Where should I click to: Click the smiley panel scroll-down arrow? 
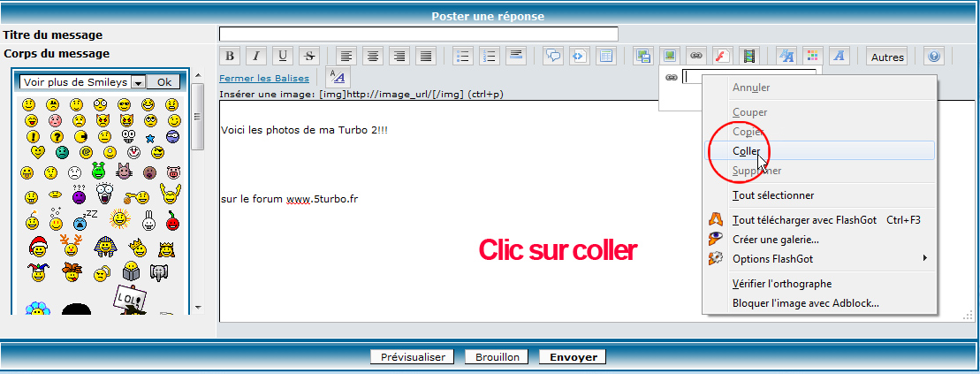point(197,308)
